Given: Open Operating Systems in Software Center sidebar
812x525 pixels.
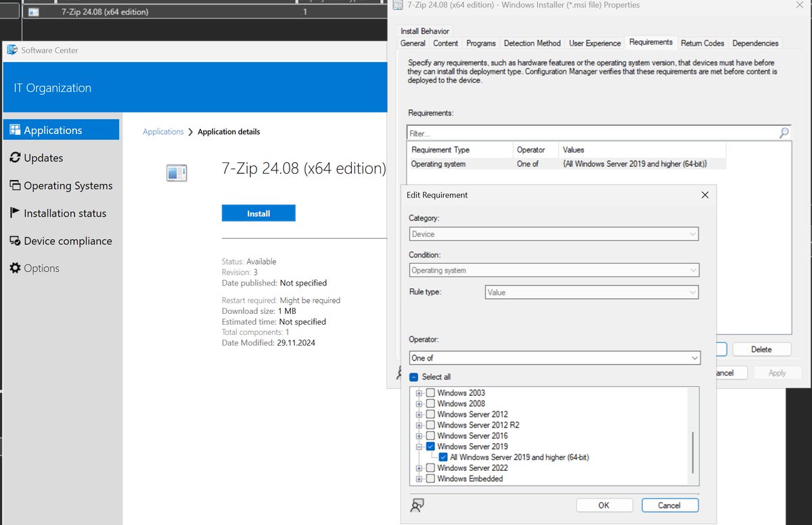Looking at the screenshot, I should pos(61,185).
